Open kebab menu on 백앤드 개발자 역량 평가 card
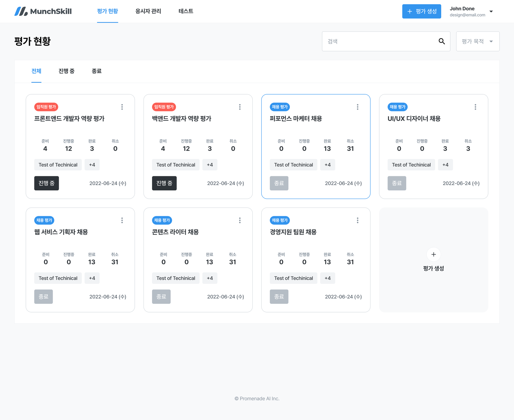This screenshot has width=514, height=420. 240,107
